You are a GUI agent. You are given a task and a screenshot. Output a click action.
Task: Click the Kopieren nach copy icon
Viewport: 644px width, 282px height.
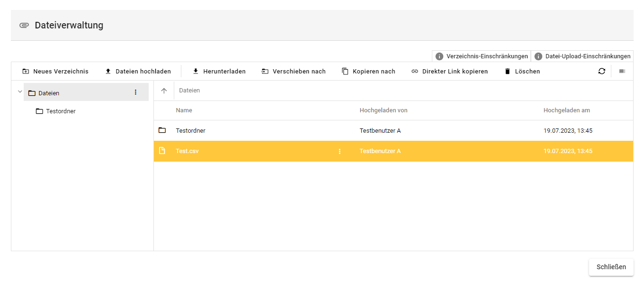(345, 72)
